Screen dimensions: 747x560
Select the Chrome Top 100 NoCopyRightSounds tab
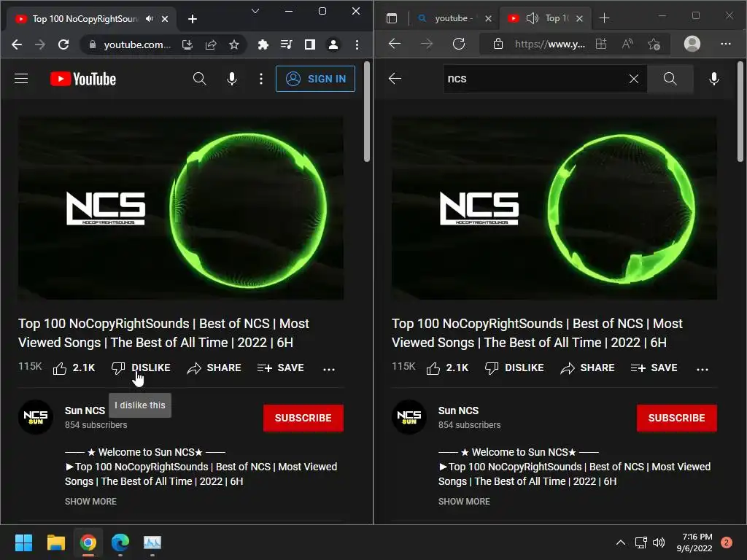pyautogui.click(x=85, y=19)
